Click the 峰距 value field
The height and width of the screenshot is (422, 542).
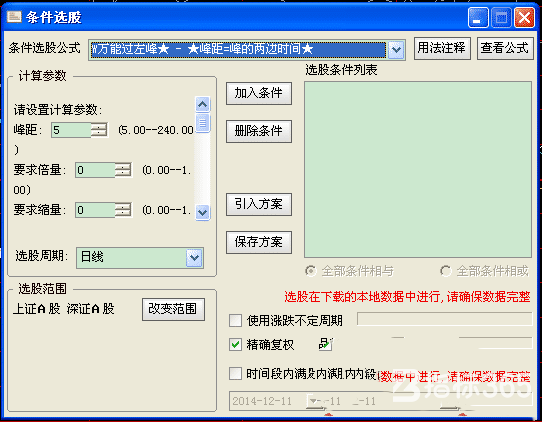(x=71, y=130)
